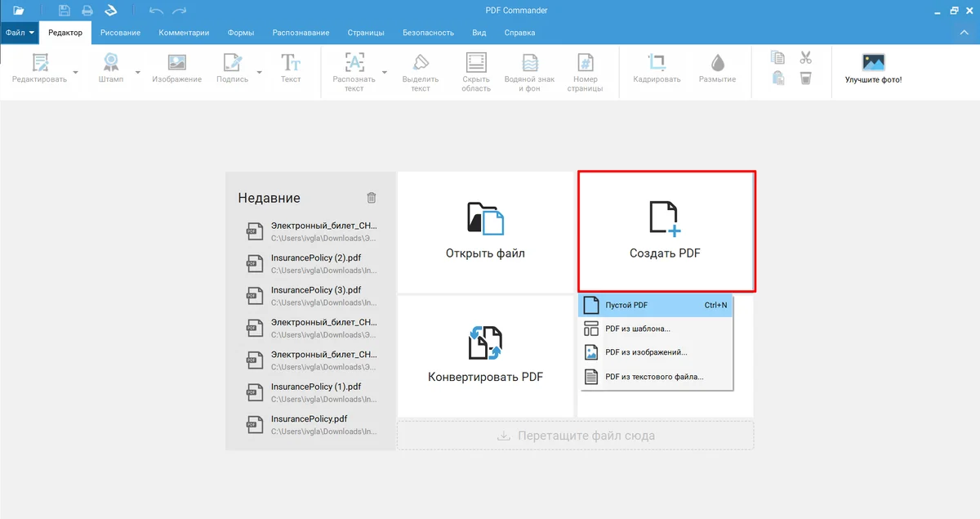The image size is (980, 519).
Task: Click the save diskette icon in title bar
Action: (65, 11)
